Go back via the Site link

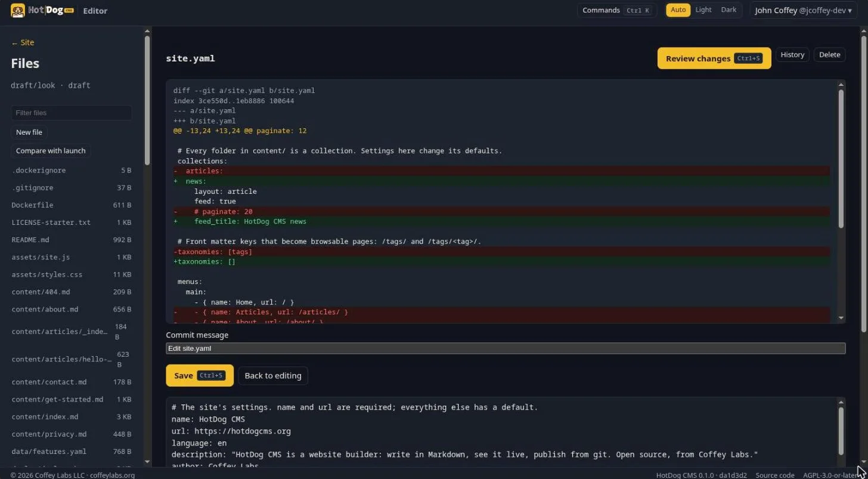pyautogui.click(x=23, y=42)
